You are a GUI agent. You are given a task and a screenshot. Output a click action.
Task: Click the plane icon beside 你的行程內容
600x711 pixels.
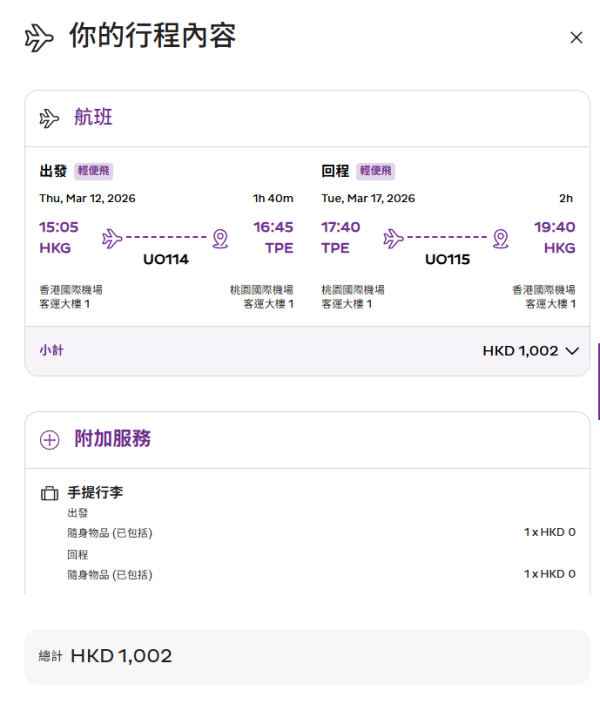point(39,38)
